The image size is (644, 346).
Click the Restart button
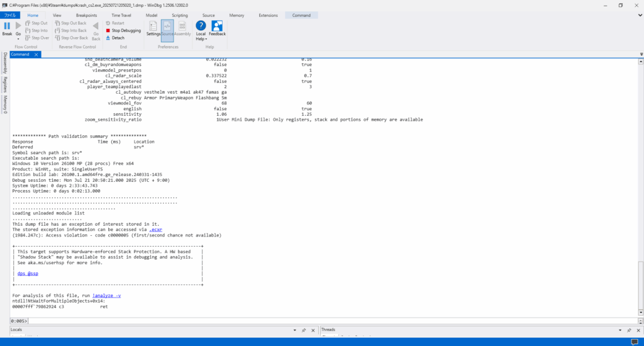coord(115,23)
